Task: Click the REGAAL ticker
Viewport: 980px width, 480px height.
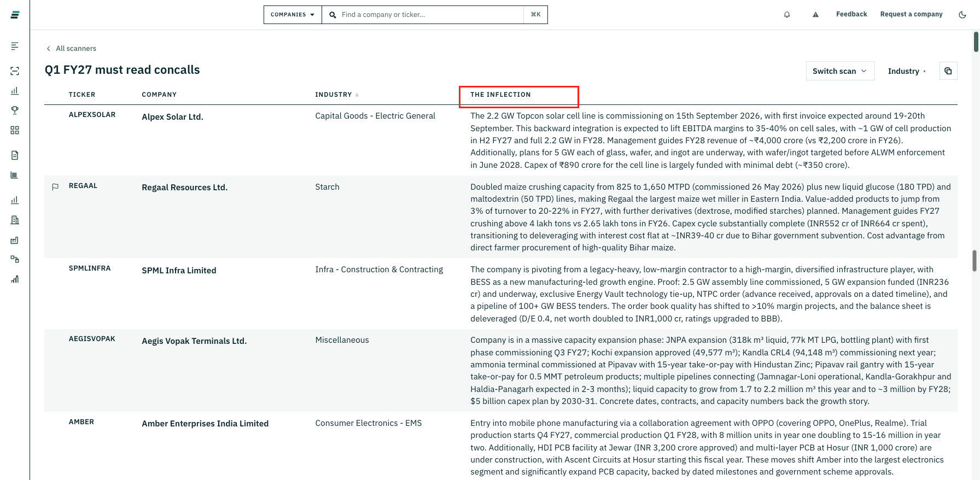Action: tap(83, 186)
